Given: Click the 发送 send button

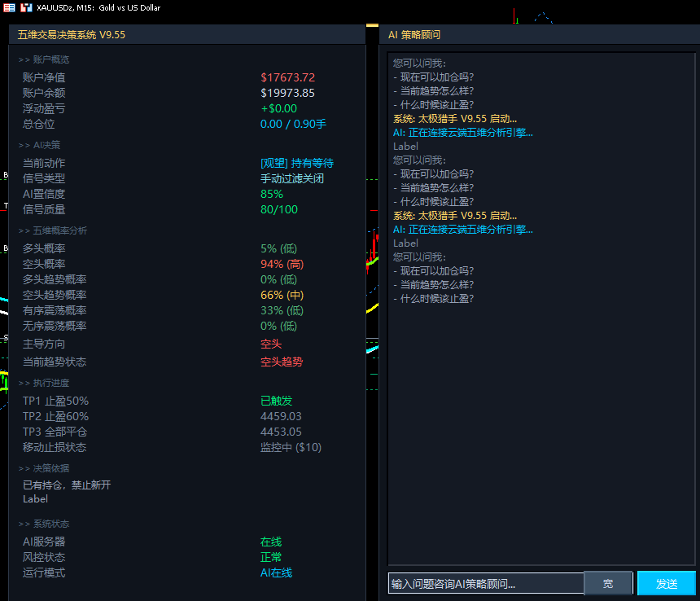Looking at the screenshot, I should (x=666, y=584).
